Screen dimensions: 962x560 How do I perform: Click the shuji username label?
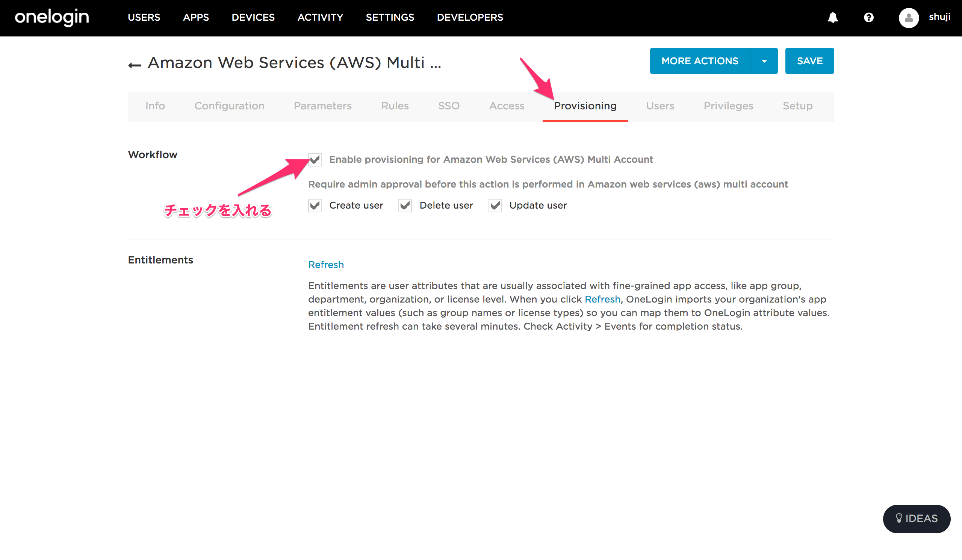[x=939, y=17]
